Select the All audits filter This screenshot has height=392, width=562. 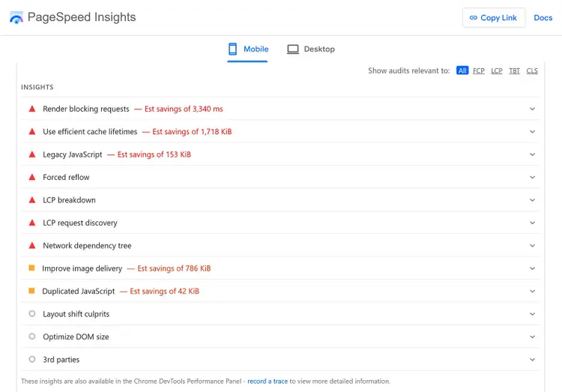[462, 70]
